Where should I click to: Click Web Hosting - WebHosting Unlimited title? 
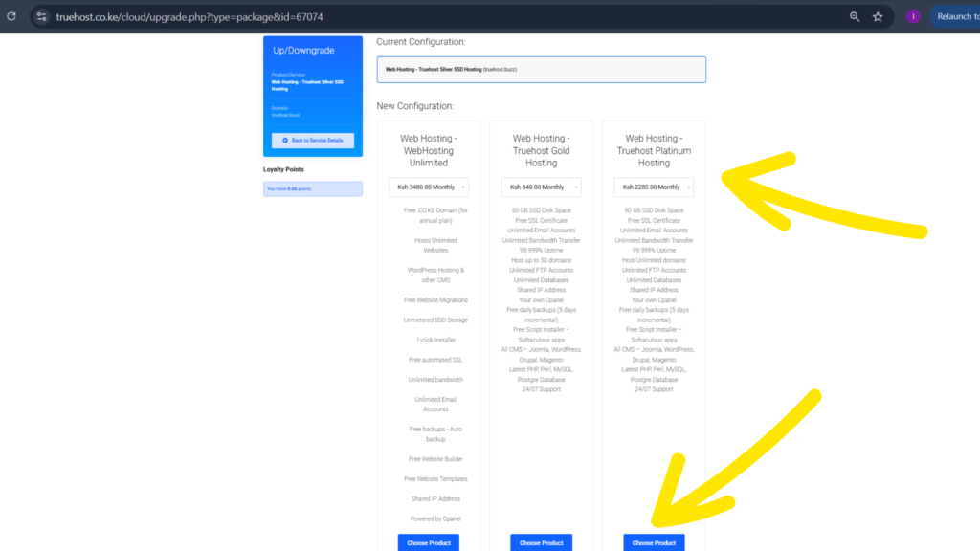tap(429, 150)
